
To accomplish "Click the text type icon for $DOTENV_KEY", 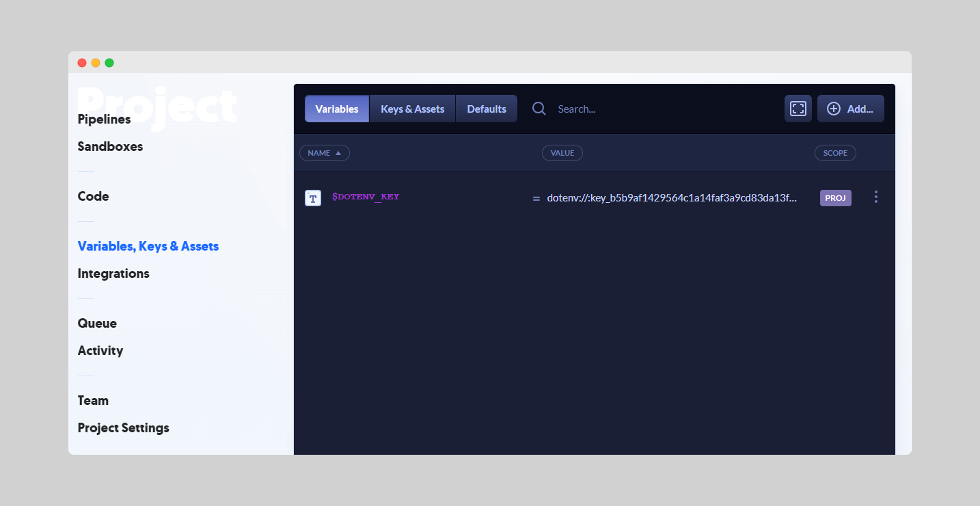I will tap(313, 198).
